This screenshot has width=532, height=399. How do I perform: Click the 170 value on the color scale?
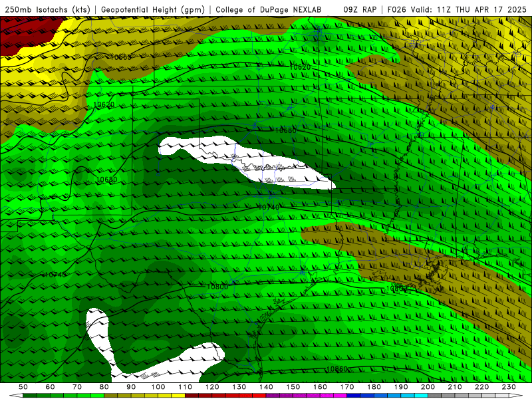pos(346,387)
